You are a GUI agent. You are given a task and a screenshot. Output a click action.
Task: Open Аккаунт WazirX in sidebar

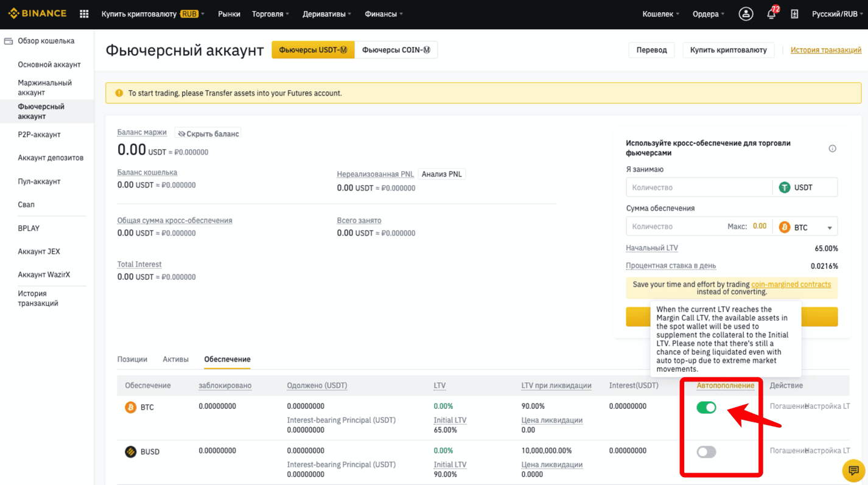[x=44, y=274]
